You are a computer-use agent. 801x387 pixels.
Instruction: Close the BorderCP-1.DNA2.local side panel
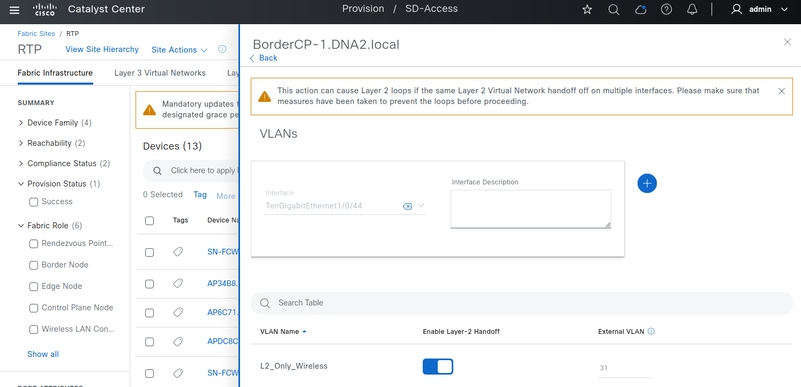tap(787, 42)
